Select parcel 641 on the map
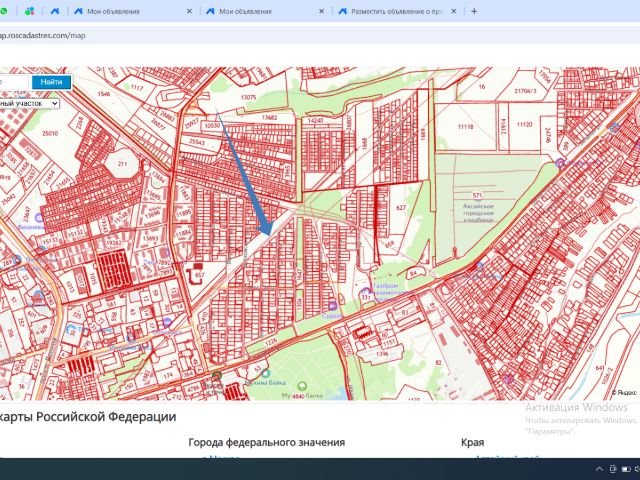 pyautogui.click(x=600, y=368)
